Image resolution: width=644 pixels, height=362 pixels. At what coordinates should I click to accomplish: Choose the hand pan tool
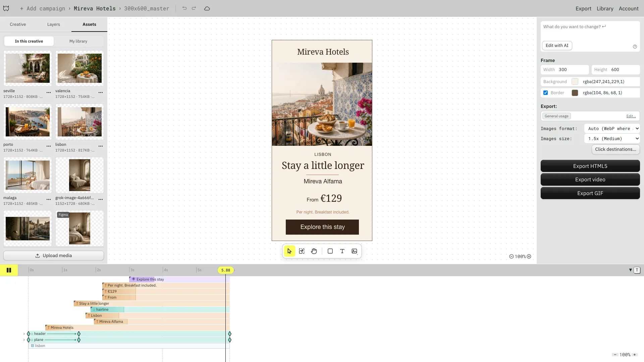[x=314, y=251]
